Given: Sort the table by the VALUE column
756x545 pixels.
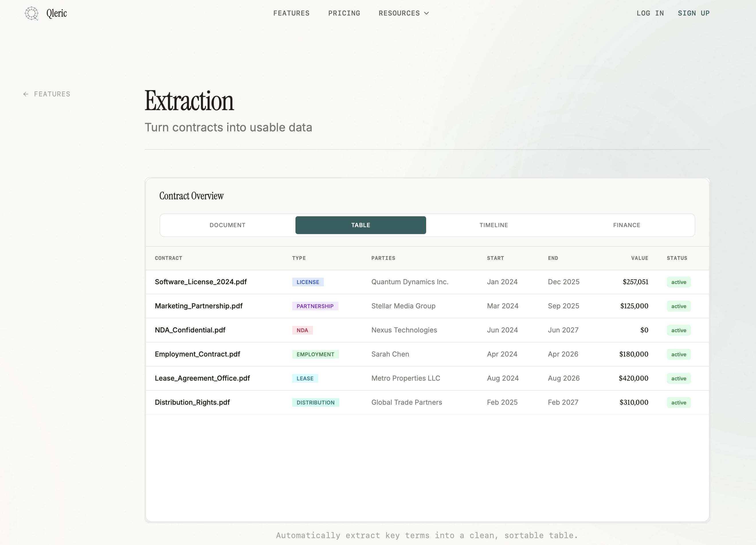Looking at the screenshot, I should point(639,258).
